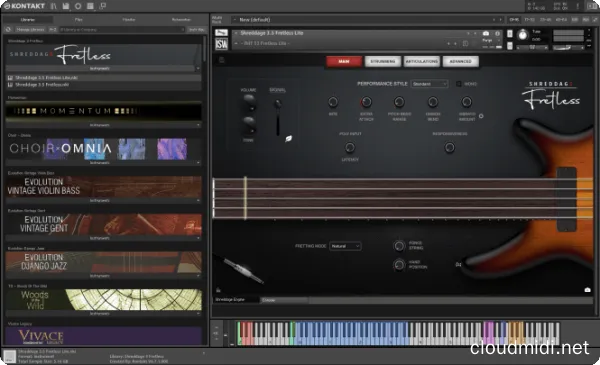Screen dimensions: 600x365
Task: Click the Pitch Bend Range knob
Action: [399, 102]
